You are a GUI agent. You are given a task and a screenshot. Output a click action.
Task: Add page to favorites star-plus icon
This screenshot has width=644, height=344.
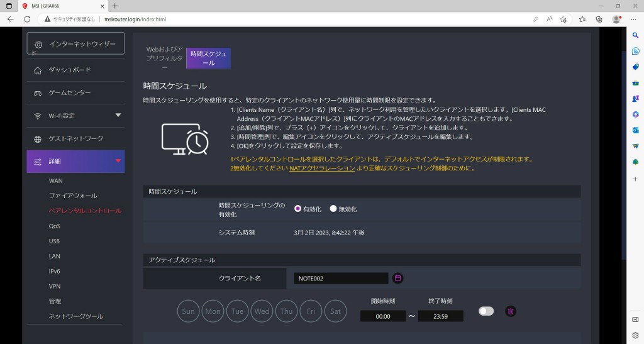563,19
